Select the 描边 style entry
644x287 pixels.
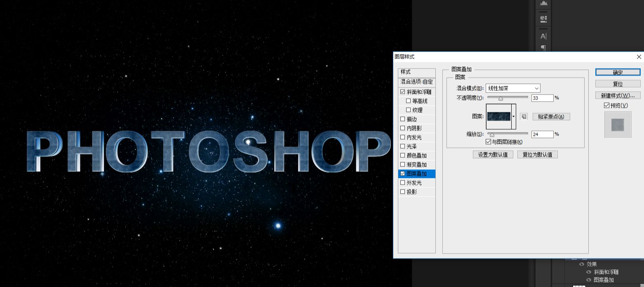click(412, 119)
